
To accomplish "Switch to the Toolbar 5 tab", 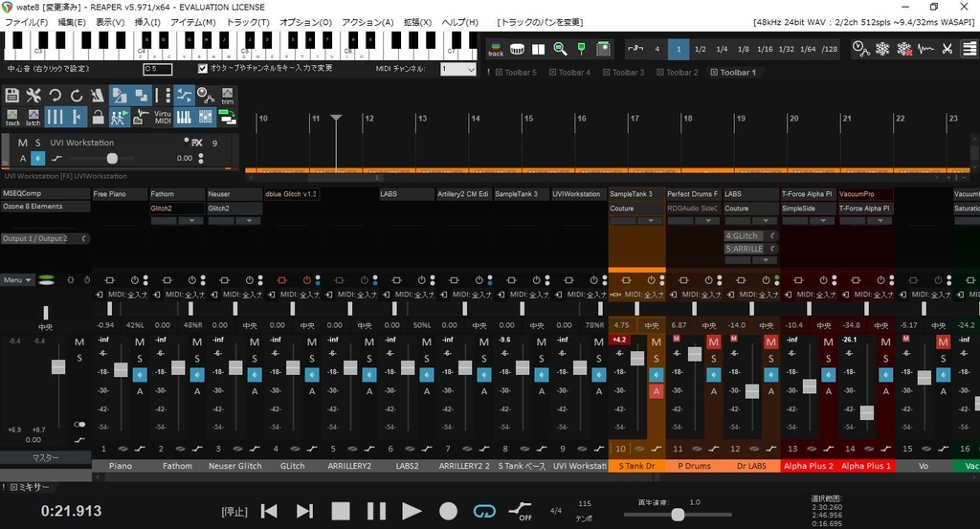I will coord(516,73).
